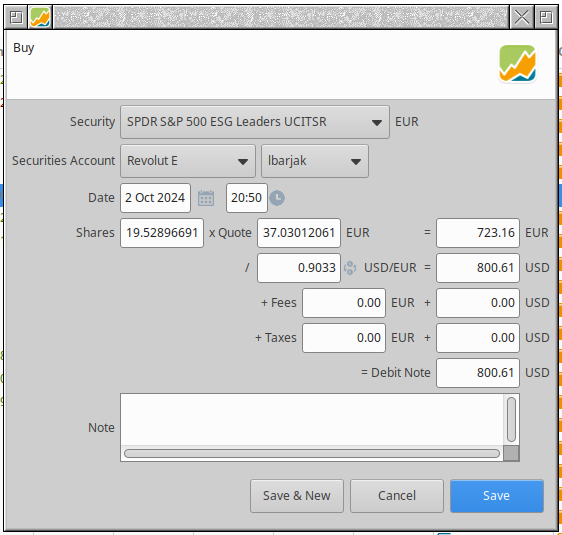Click the Save & New button
562x535 pixels.
pyautogui.click(x=297, y=496)
